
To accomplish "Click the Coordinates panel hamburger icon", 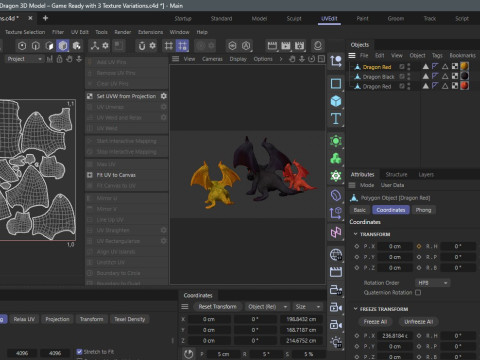I will click(185, 307).
